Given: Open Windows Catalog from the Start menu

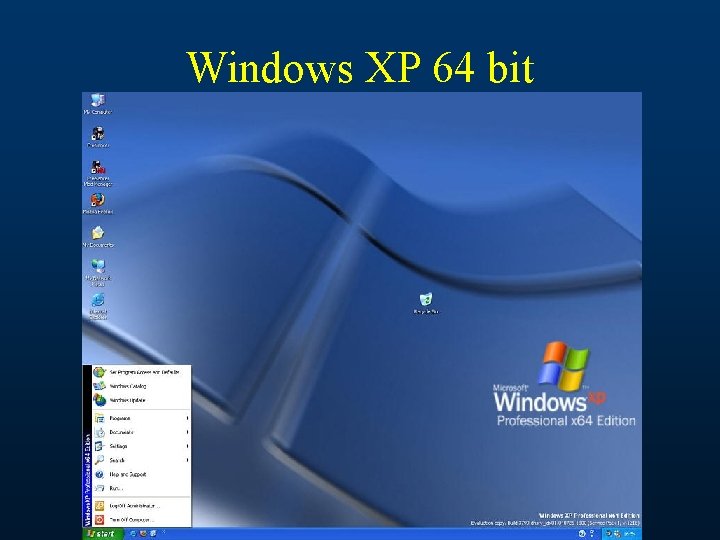Looking at the screenshot, I should 141,386.
